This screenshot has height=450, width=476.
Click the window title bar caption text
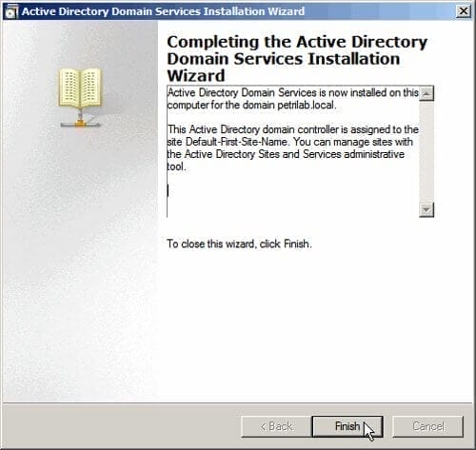(163, 11)
